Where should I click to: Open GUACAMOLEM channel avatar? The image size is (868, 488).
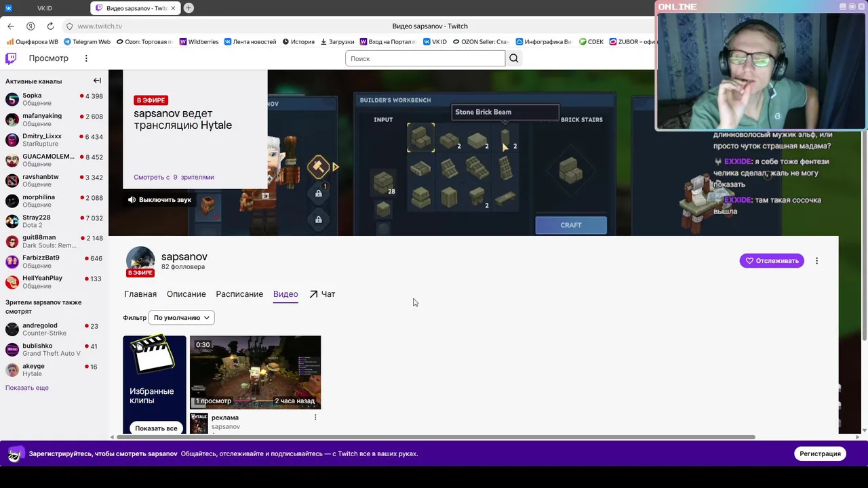12,161
